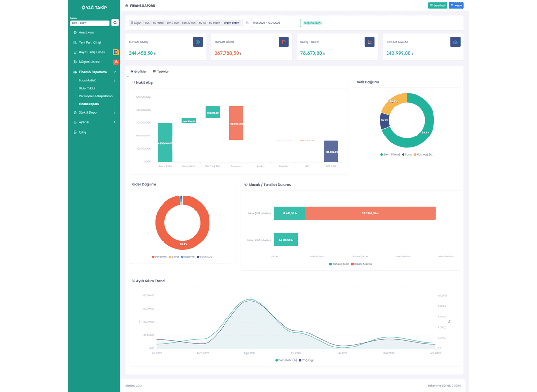Click the red add customer icon
The height and width of the screenshot is (392, 537).
[x=116, y=62]
